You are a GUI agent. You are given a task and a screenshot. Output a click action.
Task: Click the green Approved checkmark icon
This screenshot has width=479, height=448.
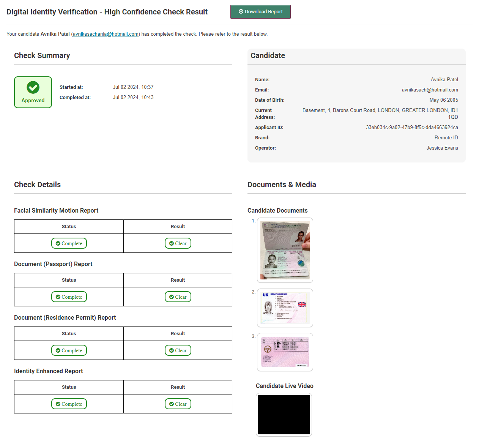coord(33,88)
